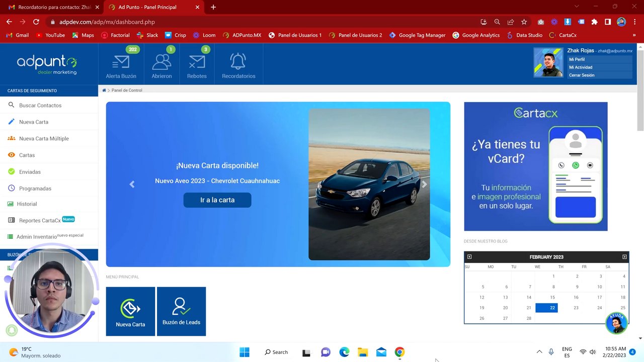
Task: Click the Buscar Contactos magnifier icon
Action: (11, 105)
